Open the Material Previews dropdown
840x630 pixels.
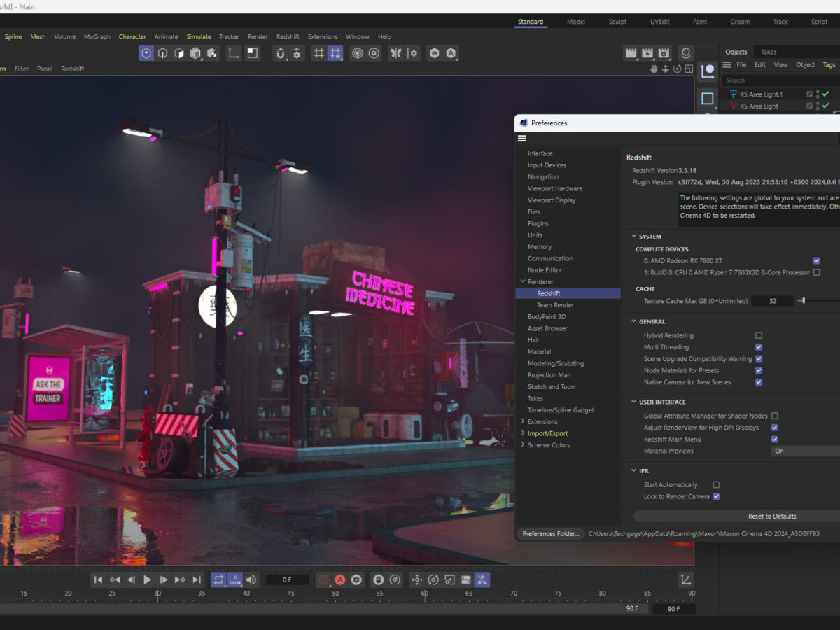pyautogui.click(x=805, y=451)
